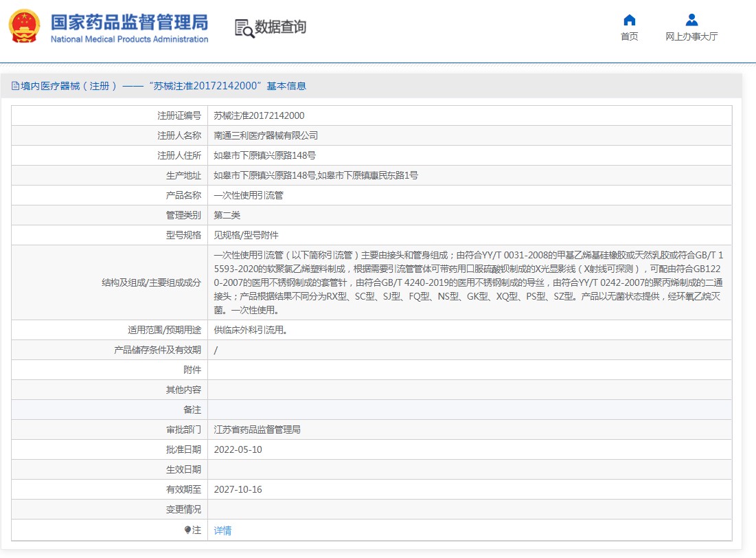The height and width of the screenshot is (558, 756).
Task: Click the 变更情况 row label
Action: click(x=183, y=509)
